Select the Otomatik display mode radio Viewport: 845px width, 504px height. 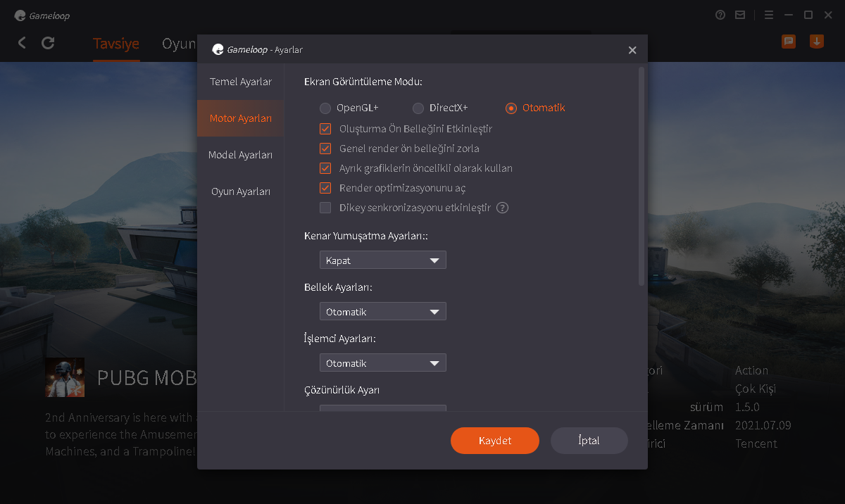pyautogui.click(x=511, y=108)
